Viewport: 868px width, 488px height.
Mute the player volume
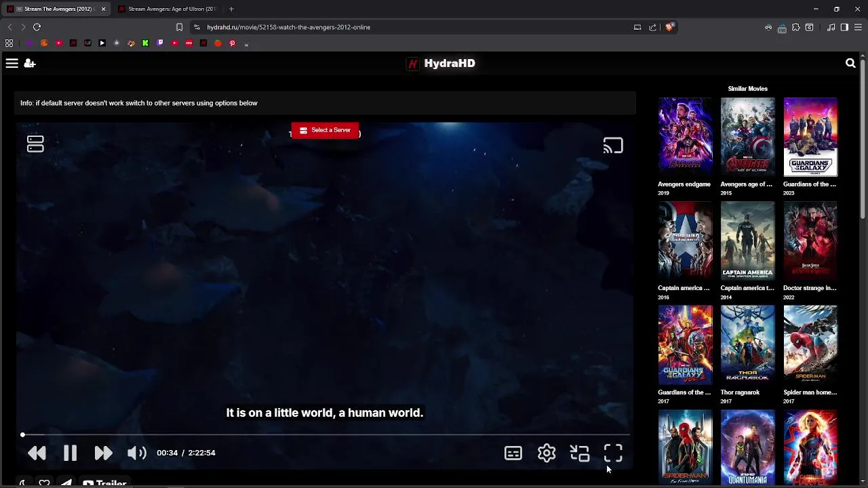136,453
